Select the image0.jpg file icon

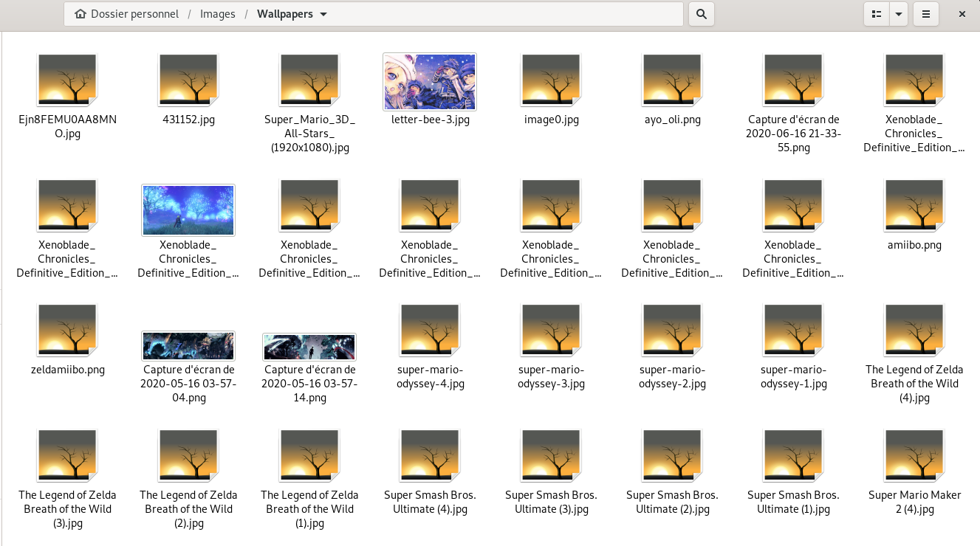[552, 81]
